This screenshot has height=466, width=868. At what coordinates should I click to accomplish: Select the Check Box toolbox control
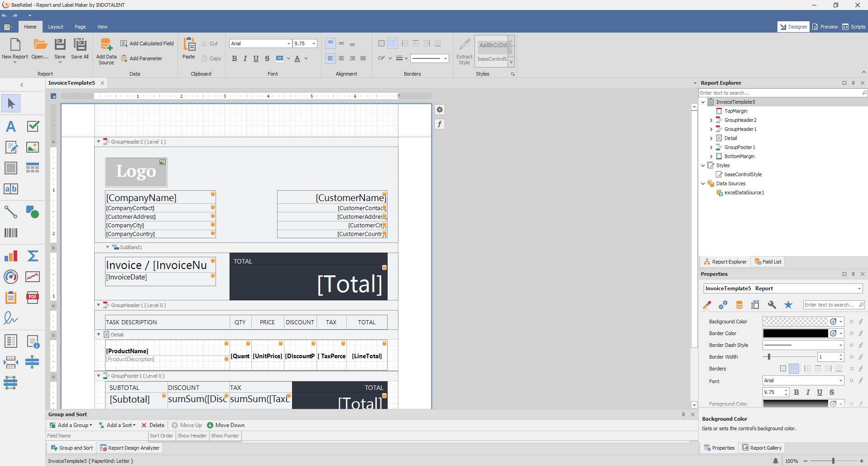[x=33, y=126]
